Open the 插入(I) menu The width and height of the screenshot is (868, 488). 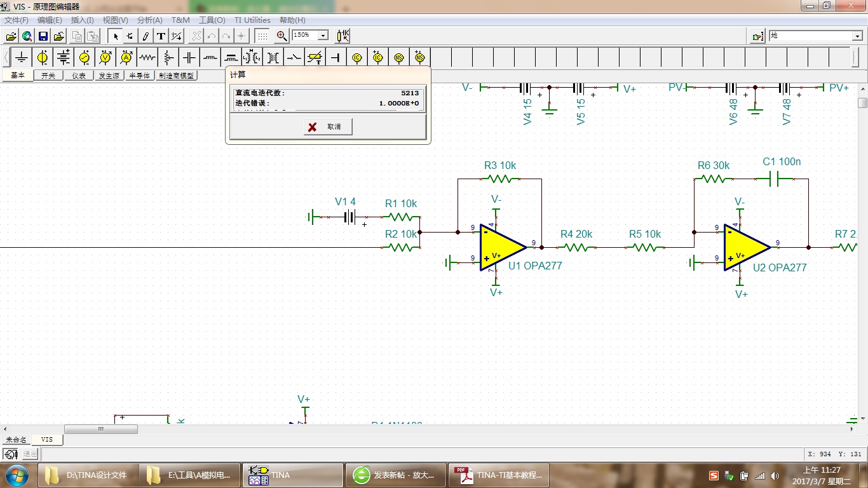83,20
